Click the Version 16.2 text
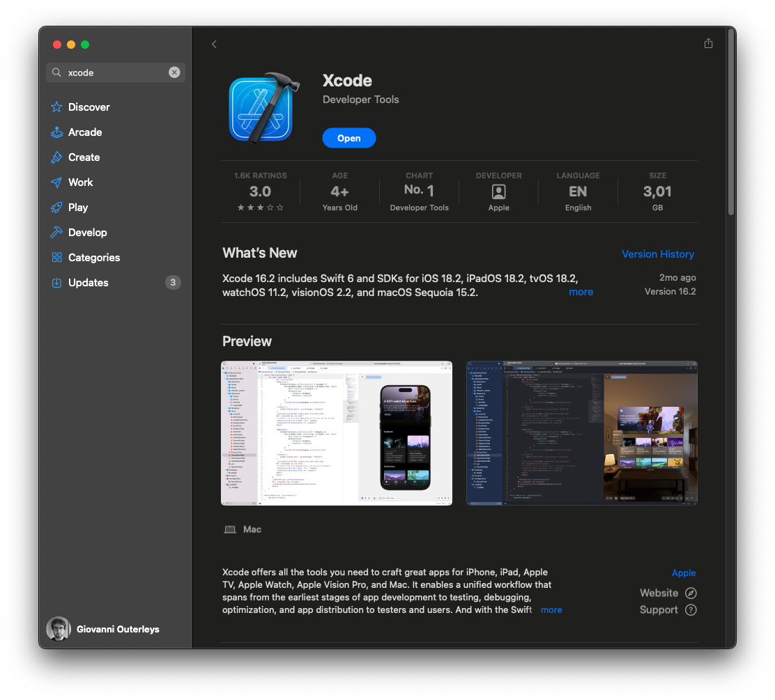The image size is (775, 700). click(670, 291)
